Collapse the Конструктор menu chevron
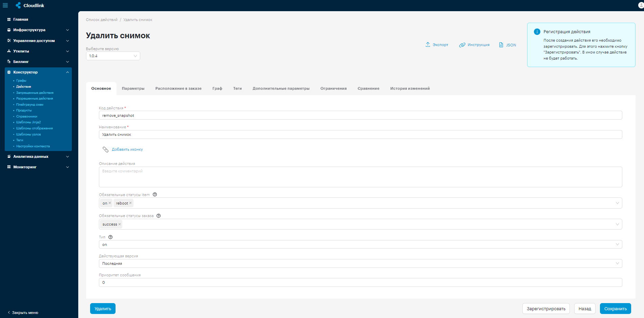This screenshot has height=318, width=644. (x=67, y=72)
